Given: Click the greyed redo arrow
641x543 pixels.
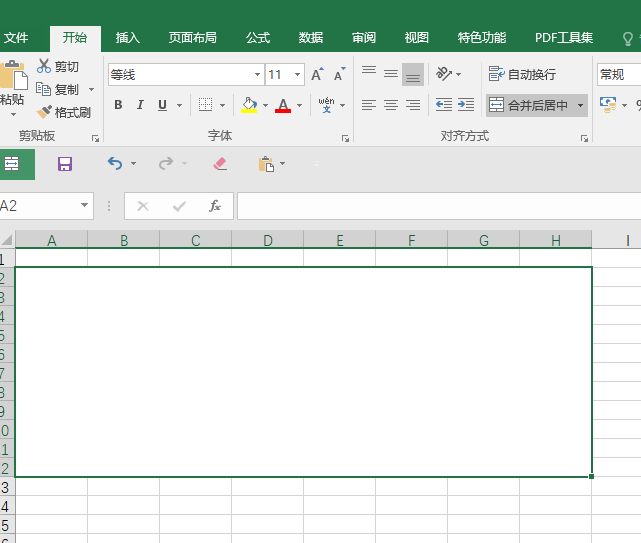Looking at the screenshot, I should [166, 164].
